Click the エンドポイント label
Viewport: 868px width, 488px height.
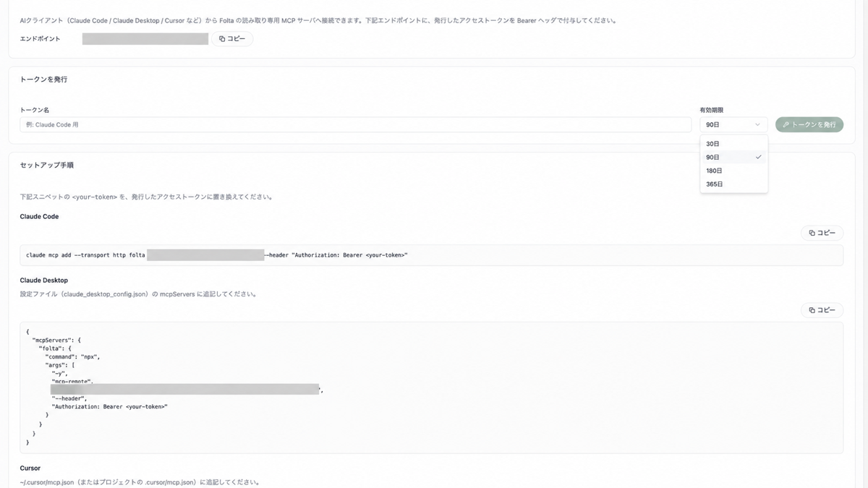point(41,39)
